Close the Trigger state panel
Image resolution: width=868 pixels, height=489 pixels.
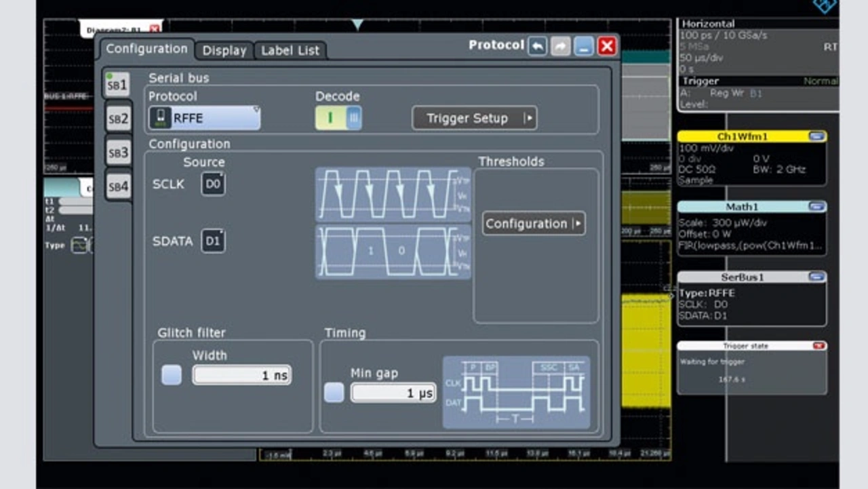point(819,346)
